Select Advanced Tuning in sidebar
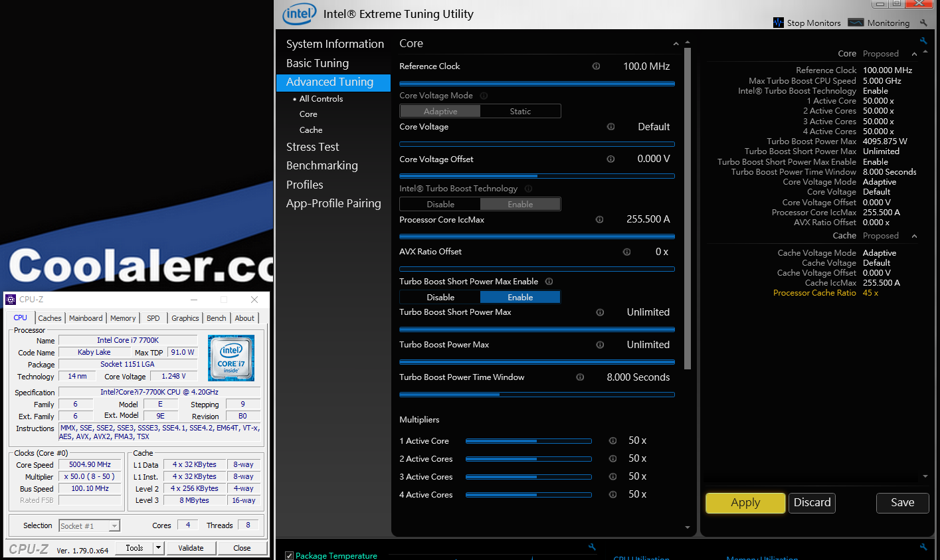The image size is (940, 560). 333,82
